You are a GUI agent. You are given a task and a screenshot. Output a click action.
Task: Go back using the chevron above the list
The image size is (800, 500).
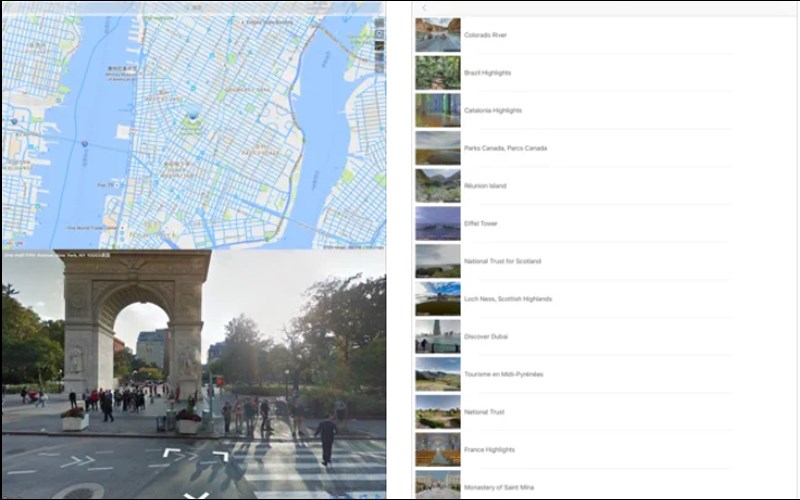point(424,8)
